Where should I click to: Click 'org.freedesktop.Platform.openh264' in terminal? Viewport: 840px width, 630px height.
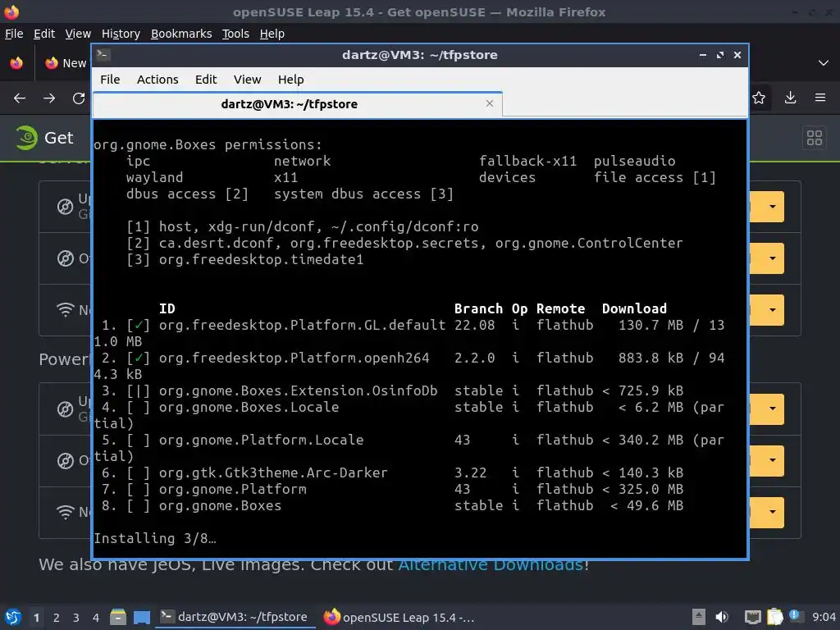point(294,358)
